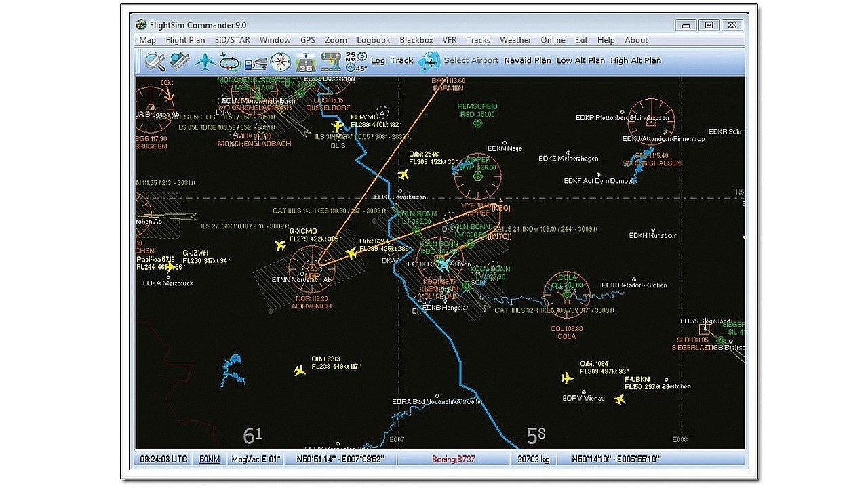Click the MagVar: E 01° status field
This screenshot has height=488, width=868.
[256, 459]
